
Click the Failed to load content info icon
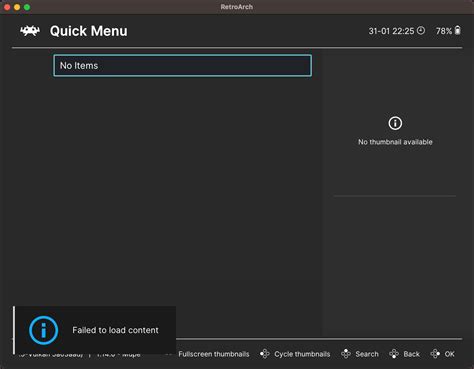click(x=43, y=330)
